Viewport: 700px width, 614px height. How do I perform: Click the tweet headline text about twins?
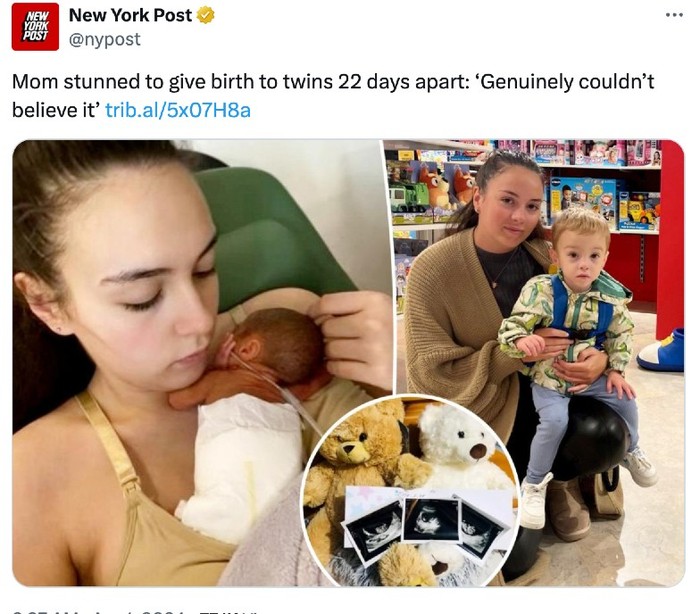coord(333,96)
